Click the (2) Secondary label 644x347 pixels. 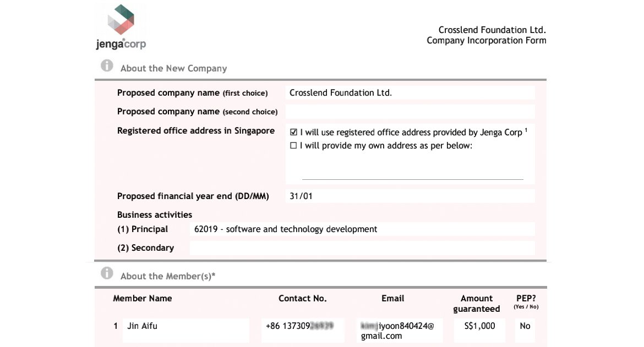click(x=146, y=248)
